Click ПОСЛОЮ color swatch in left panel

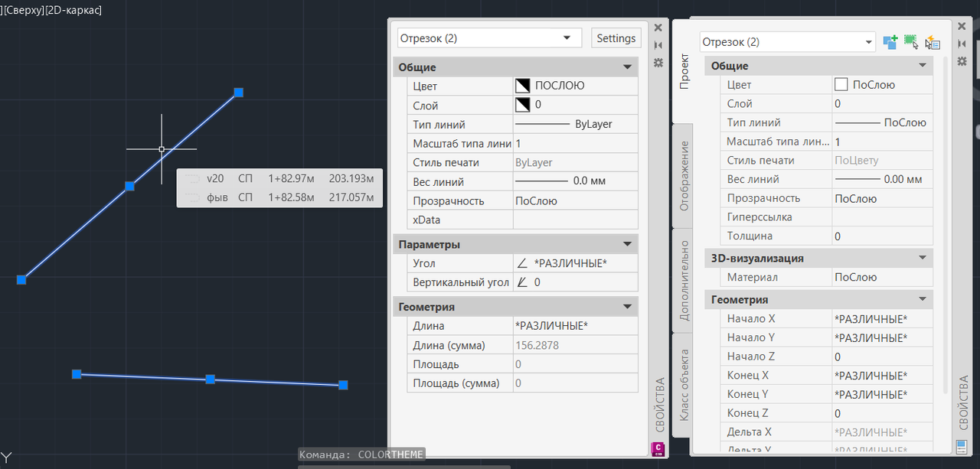[523, 86]
